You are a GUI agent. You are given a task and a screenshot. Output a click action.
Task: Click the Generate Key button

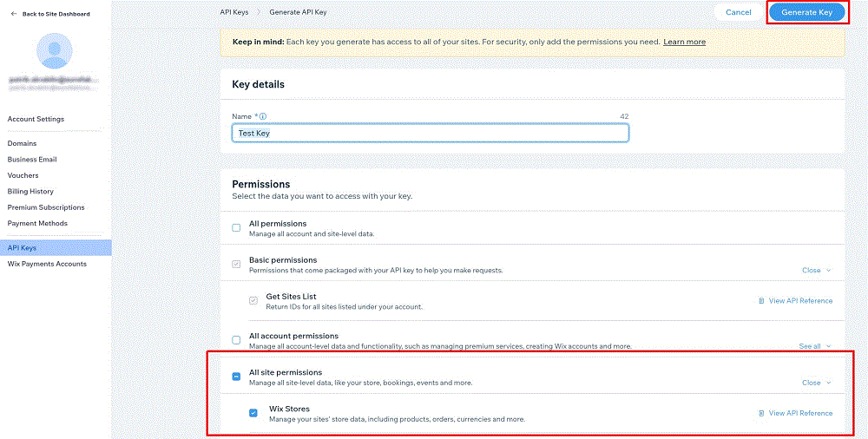(806, 12)
